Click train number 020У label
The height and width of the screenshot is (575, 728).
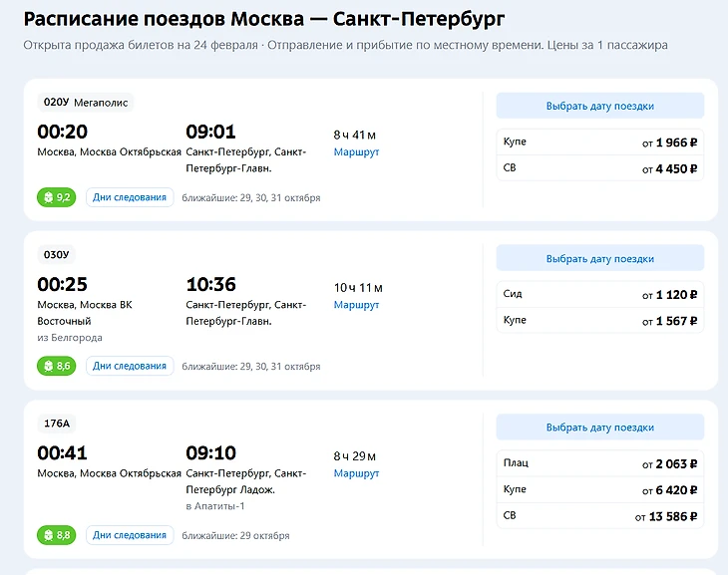[56, 102]
